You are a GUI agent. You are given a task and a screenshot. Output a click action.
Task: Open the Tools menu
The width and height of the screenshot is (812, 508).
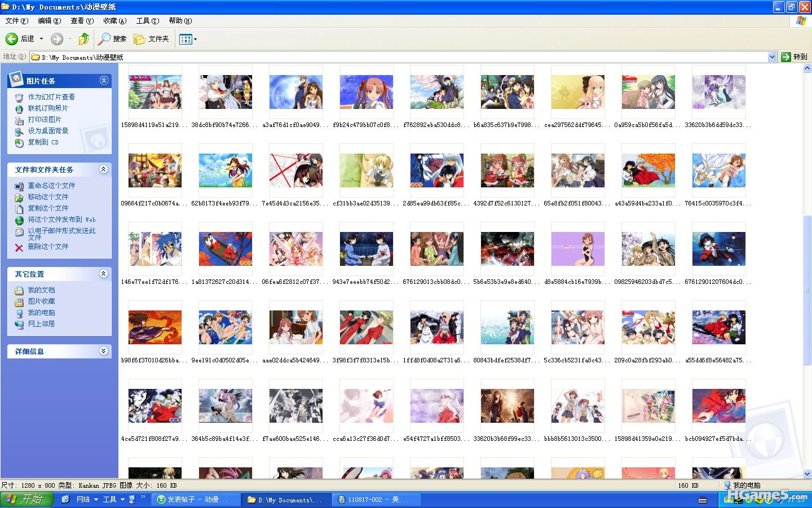(x=147, y=21)
